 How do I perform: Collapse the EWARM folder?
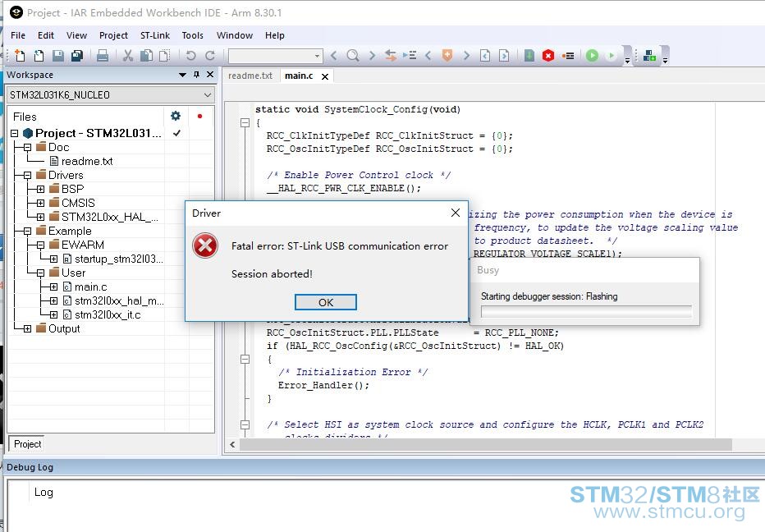pos(40,245)
